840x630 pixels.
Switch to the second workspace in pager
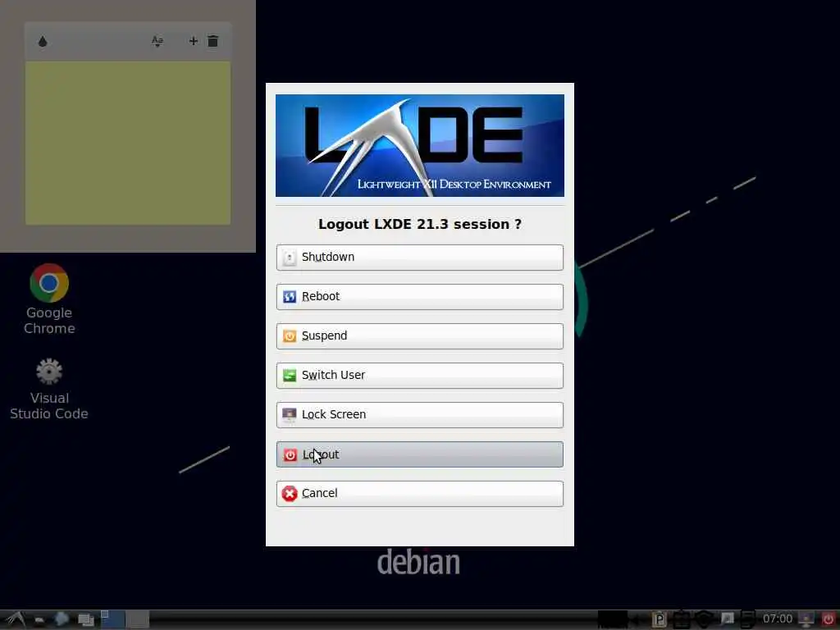pos(138,619)
